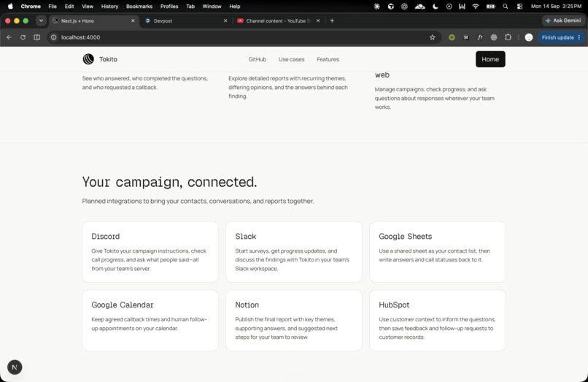Click the Chrome app menu
The height and width of the screenshot is (382, 588).
coord(31,6)
